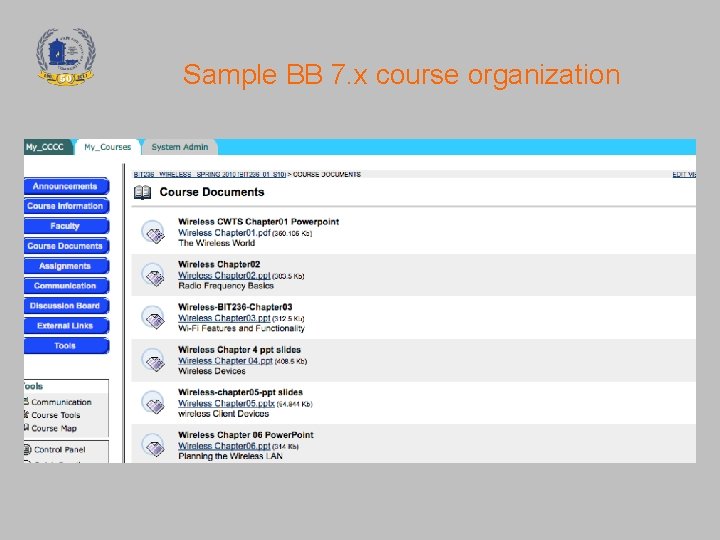Download Wireless Chapter01.pdf file

tap(224, 233)
